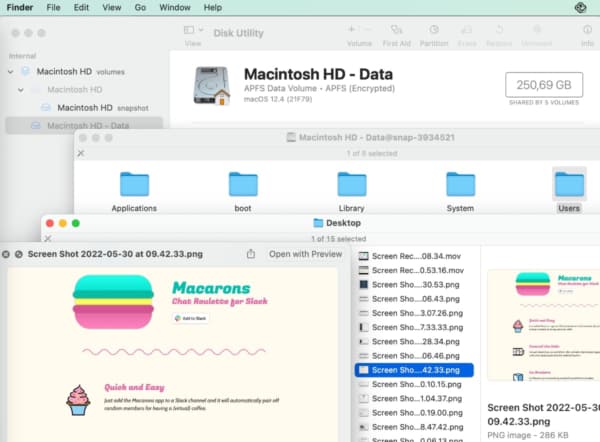Select the dimmed Macintosh HD sidebar entry

pos(75,90)
